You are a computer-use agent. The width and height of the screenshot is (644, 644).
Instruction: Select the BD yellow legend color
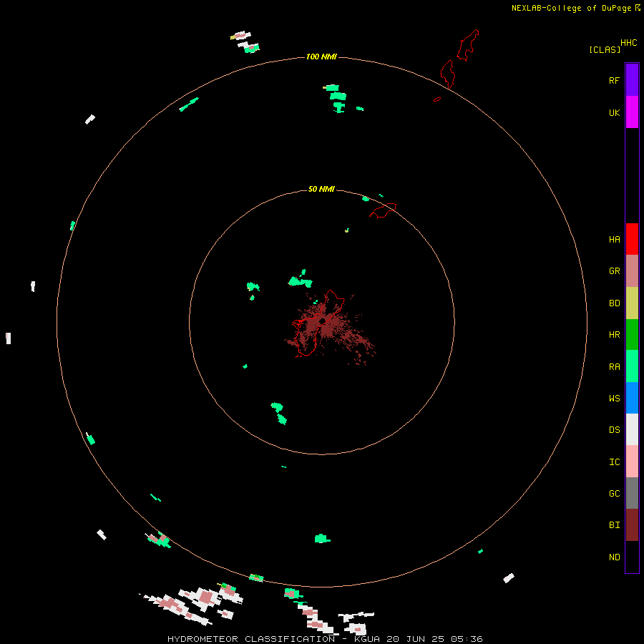(x=632, y=303)
